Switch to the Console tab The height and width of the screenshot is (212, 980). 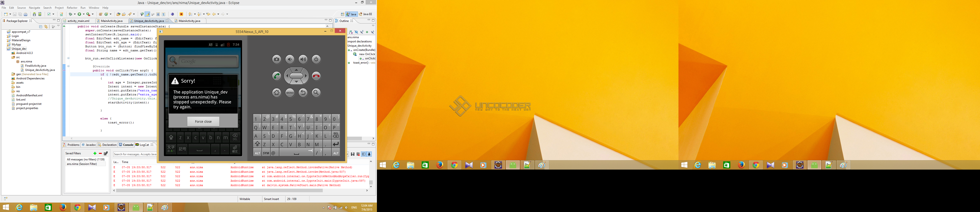click(126, 145)
